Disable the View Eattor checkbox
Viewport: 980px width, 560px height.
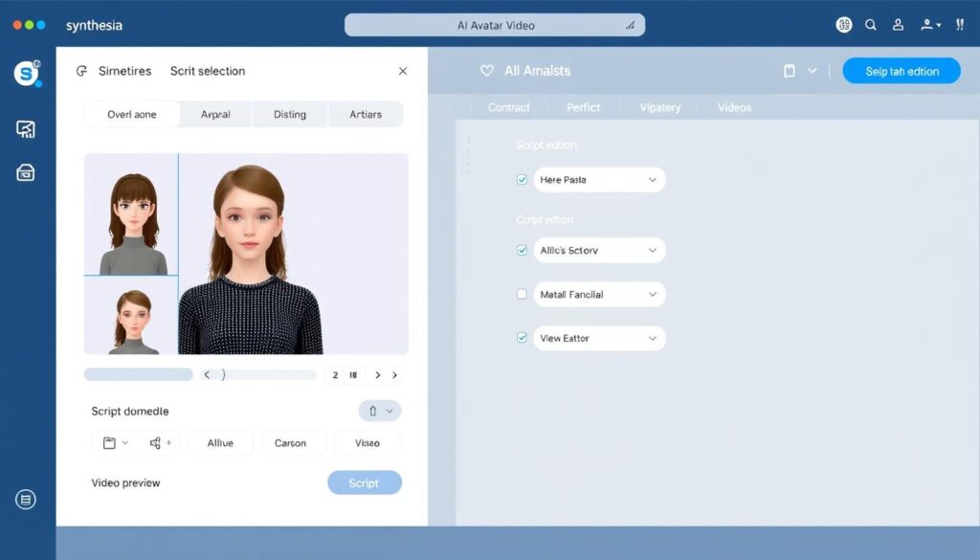click(522, 338)
